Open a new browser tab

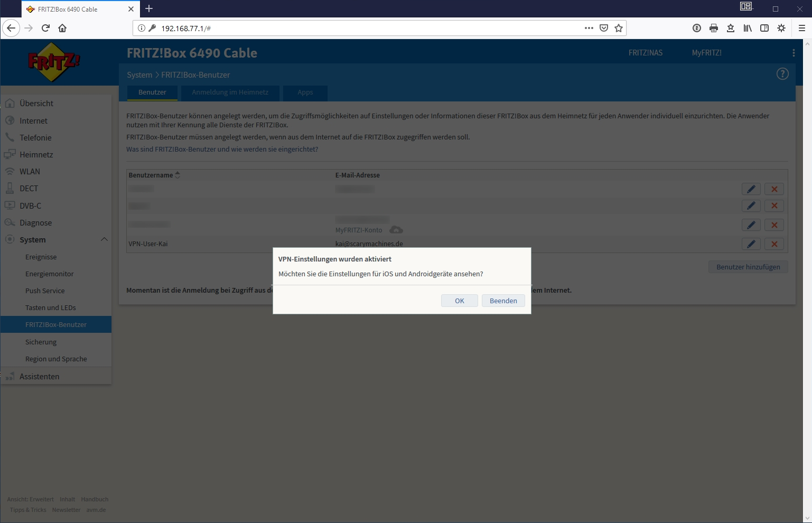pos(149,8)
